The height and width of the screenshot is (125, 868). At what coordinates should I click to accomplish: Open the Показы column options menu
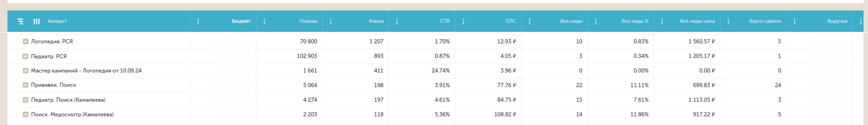coord(264,21)
